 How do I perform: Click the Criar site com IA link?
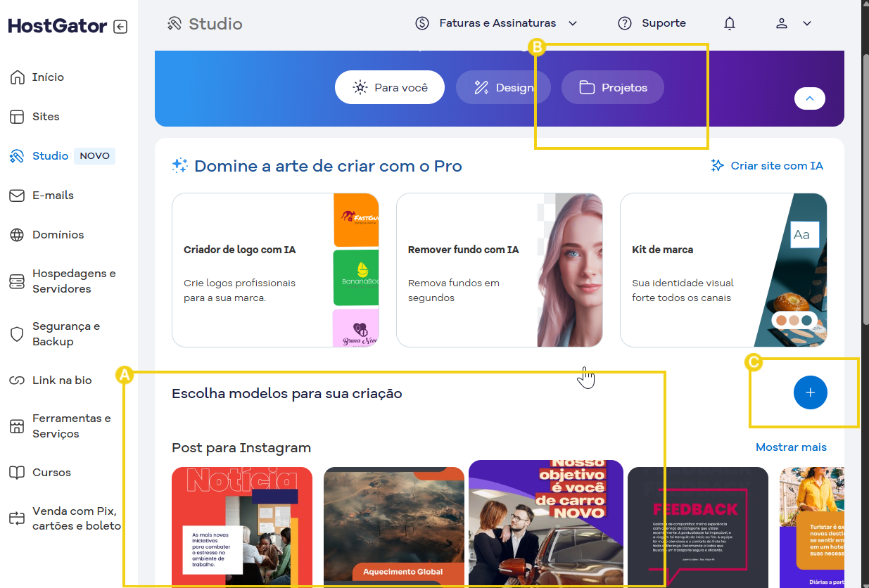(777, 166)
